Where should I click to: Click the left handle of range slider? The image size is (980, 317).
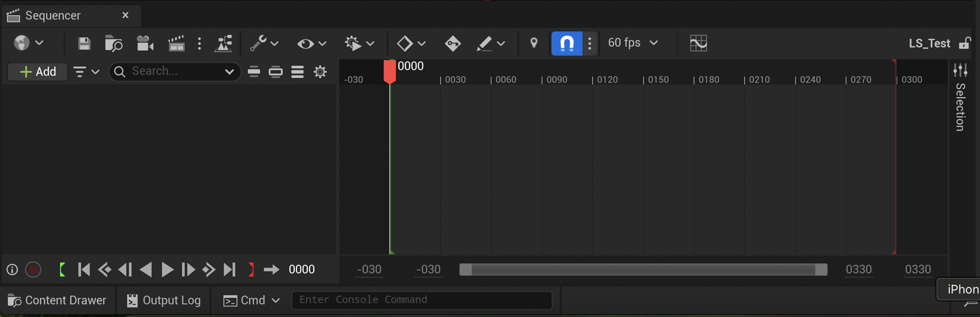click(466, 270)
